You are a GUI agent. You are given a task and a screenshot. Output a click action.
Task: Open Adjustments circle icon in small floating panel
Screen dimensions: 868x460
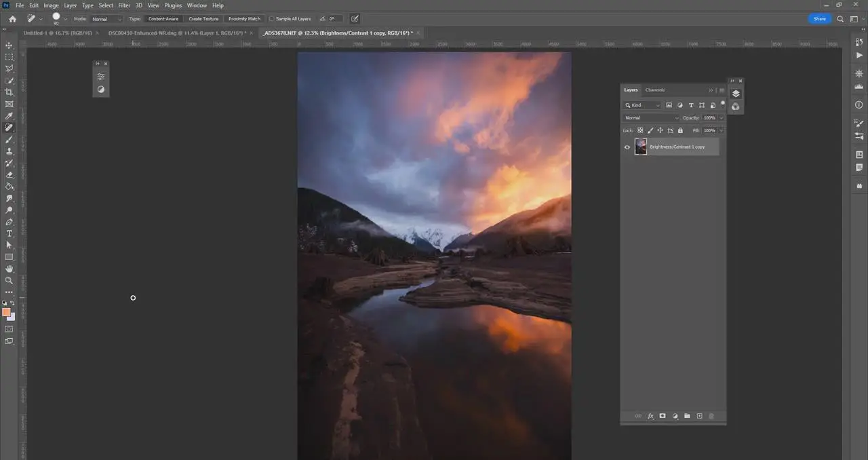(101, 89)
